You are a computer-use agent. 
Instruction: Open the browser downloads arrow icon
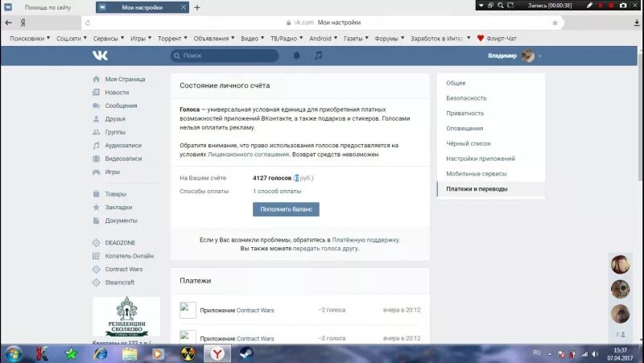click(637, 23)
